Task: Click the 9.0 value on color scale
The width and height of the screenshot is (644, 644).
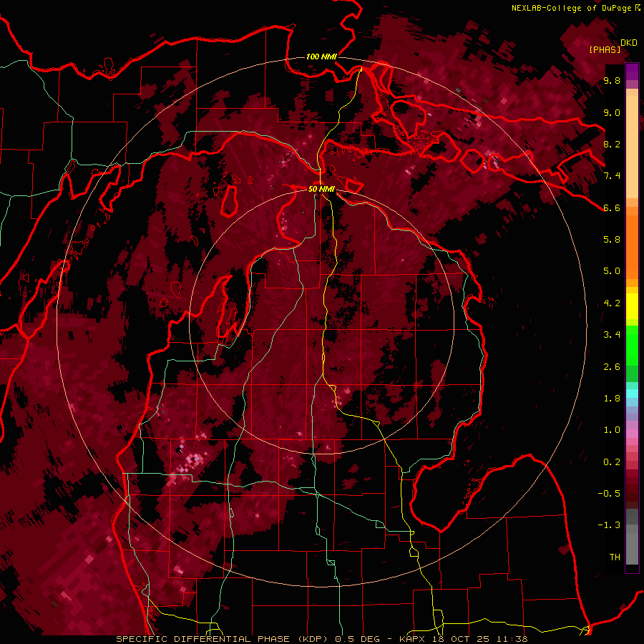Action: pos(612,112)
